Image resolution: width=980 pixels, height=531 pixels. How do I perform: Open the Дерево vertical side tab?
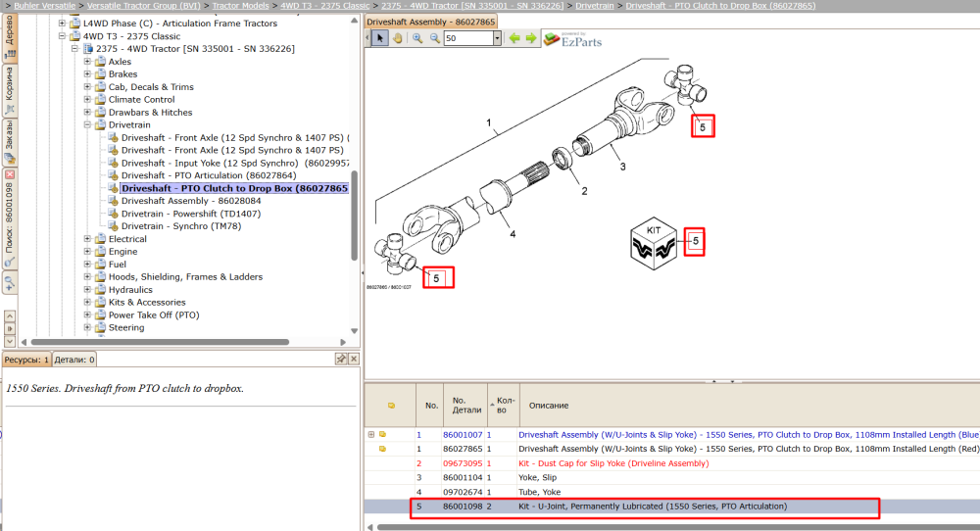coord(10,37)
